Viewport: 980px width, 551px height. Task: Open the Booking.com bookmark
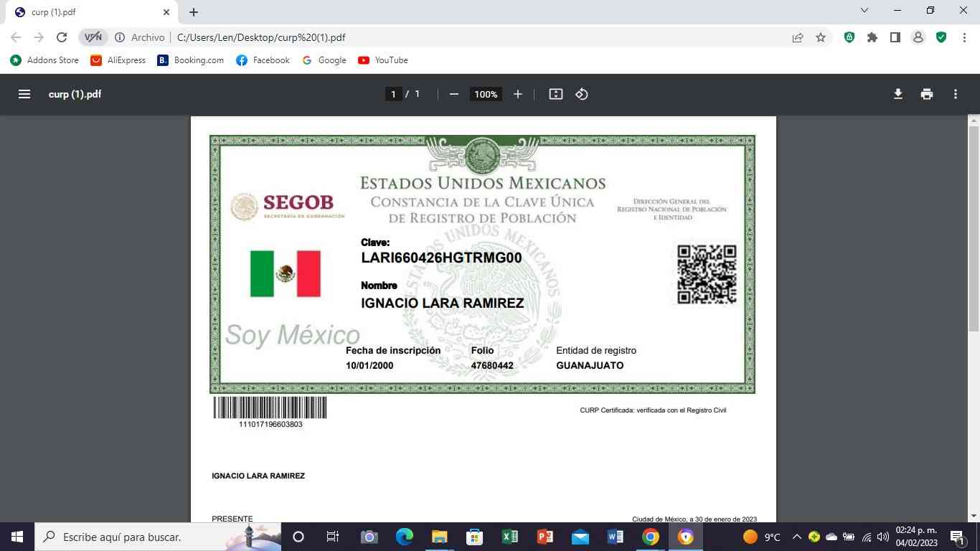pos(191,60)
